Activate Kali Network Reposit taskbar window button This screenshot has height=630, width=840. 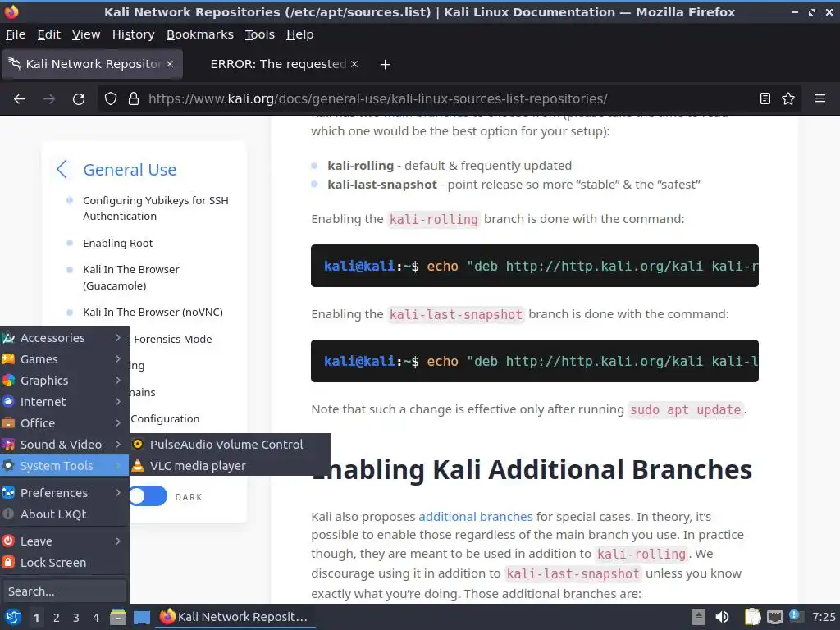[235, 617]
